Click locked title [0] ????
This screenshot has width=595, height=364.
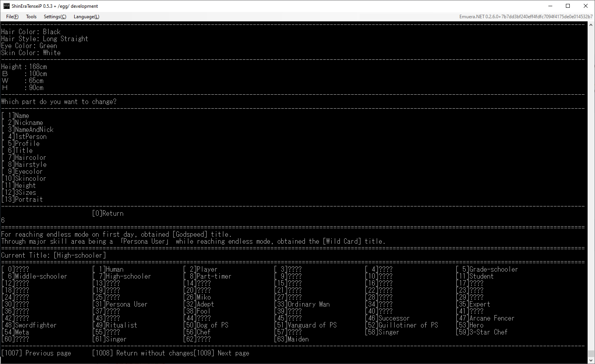pos(15,269)
